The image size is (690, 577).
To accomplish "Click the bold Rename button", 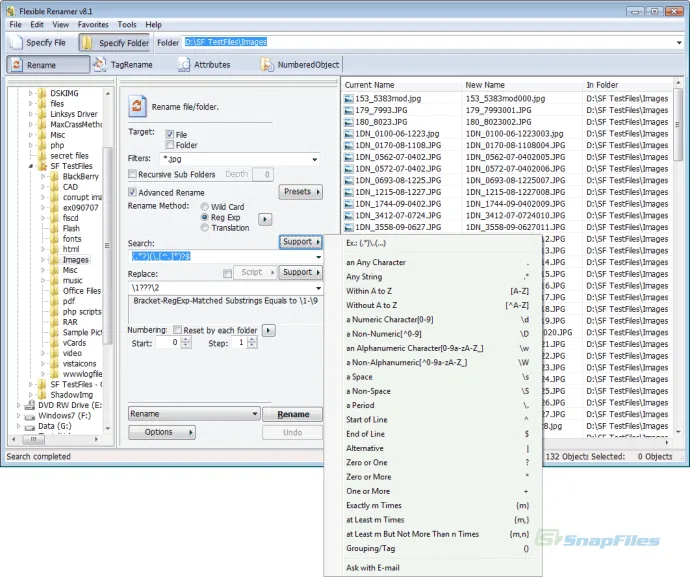I will pyautogui.click(x=293, y=414).
